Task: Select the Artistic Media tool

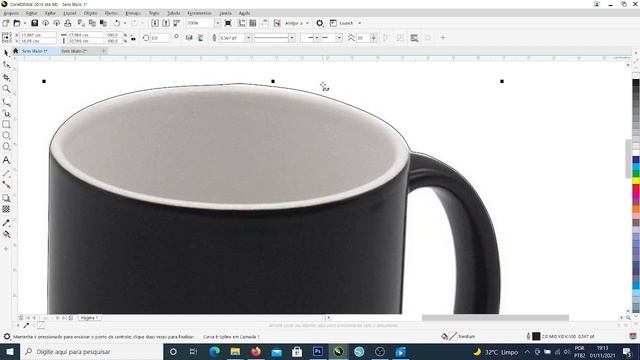Action: pos(6,113)
